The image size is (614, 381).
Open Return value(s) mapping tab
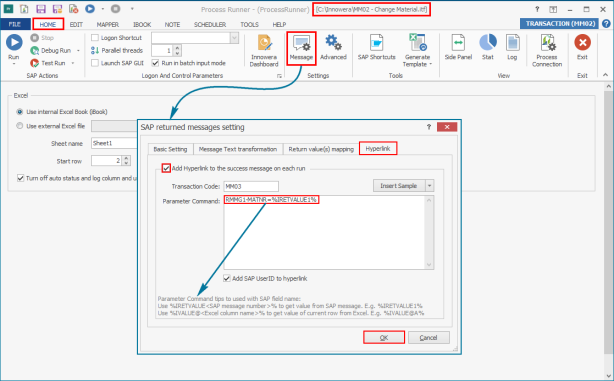[x=321, y=149]
